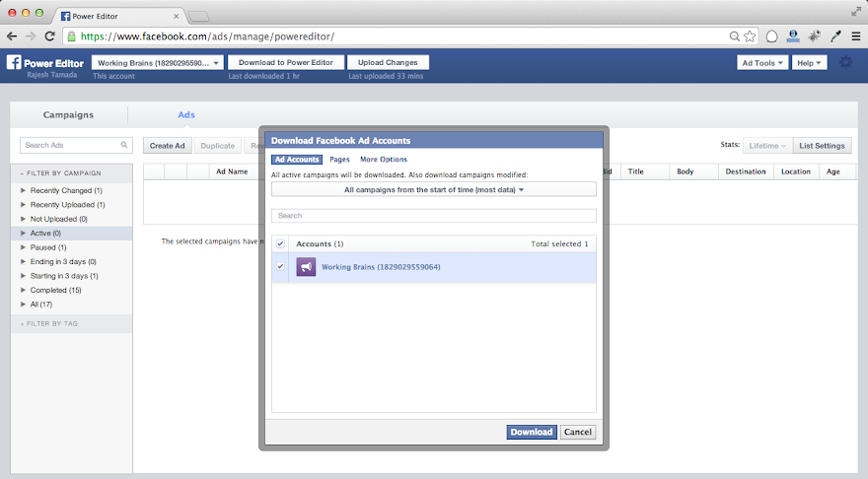
Task: Cancel the Download Facebook Ad Accounts dialog
Action: click(x=578, y=432)
